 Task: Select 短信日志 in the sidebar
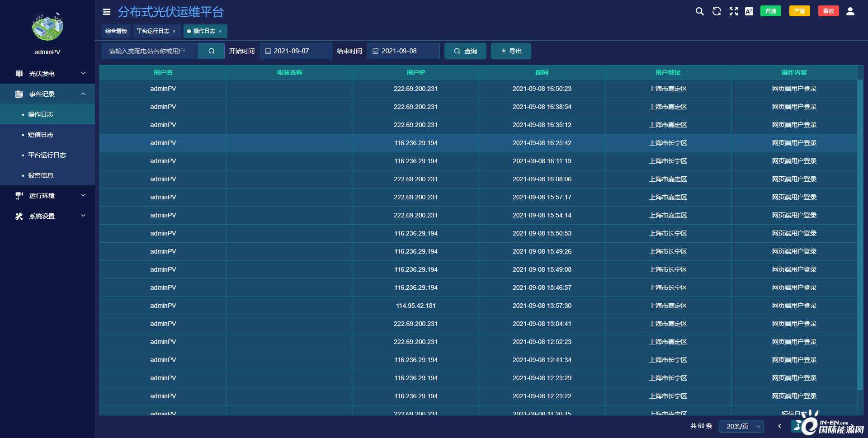click(41, 135)
